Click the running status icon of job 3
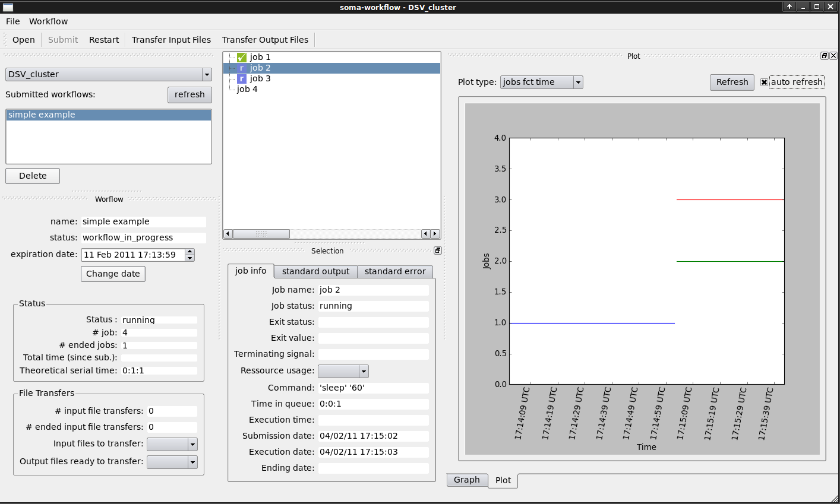Viewport: 840px width, 504px height. point(242,79)
